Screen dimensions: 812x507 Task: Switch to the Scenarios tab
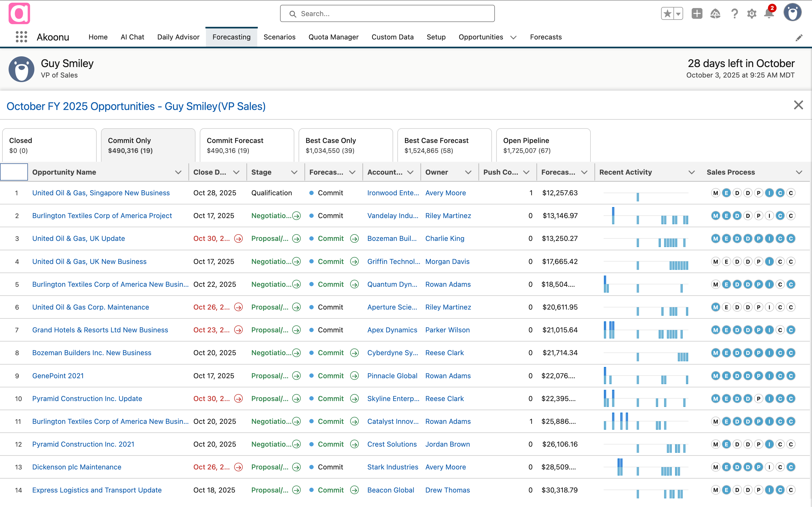(x=280, y=37)
